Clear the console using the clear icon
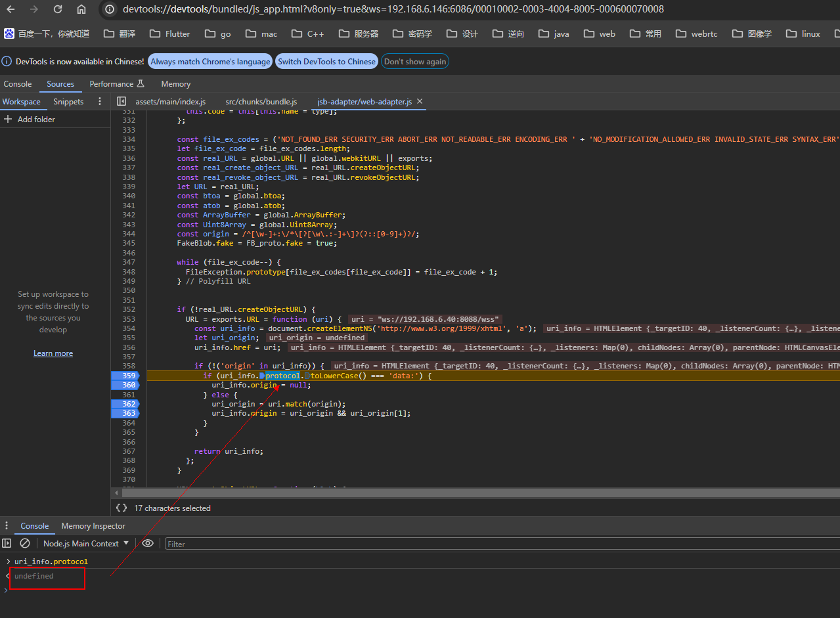The image size is (840, 618). pyautogui.click(x=25, y=543)
